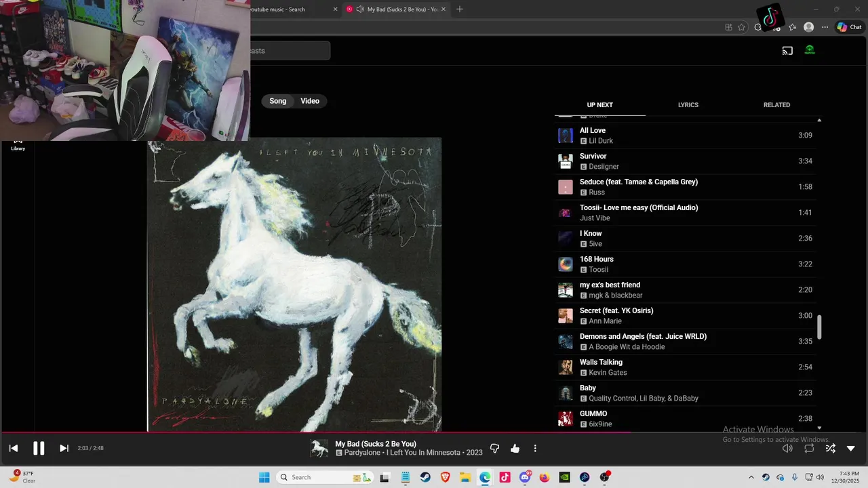Play GUMMO by 6ix9ine
Image resolution: width=868 pixels, height=488 pixels.
685,419
